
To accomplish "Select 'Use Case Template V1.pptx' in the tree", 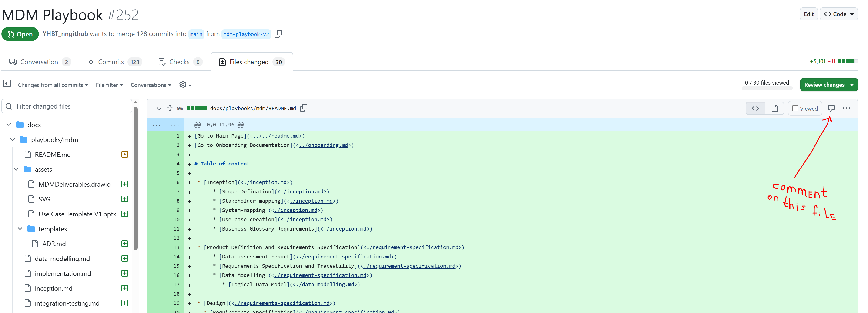I will click(77, 214).
